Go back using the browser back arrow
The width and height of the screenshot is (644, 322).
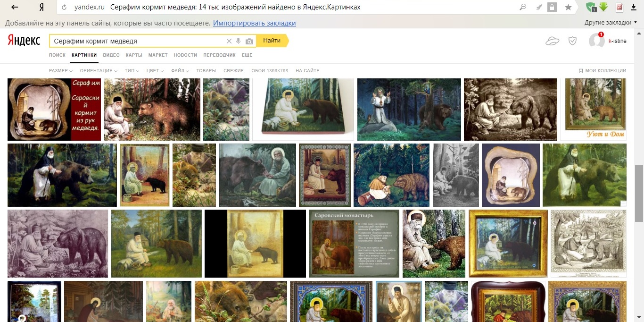(x=14, y=7)
